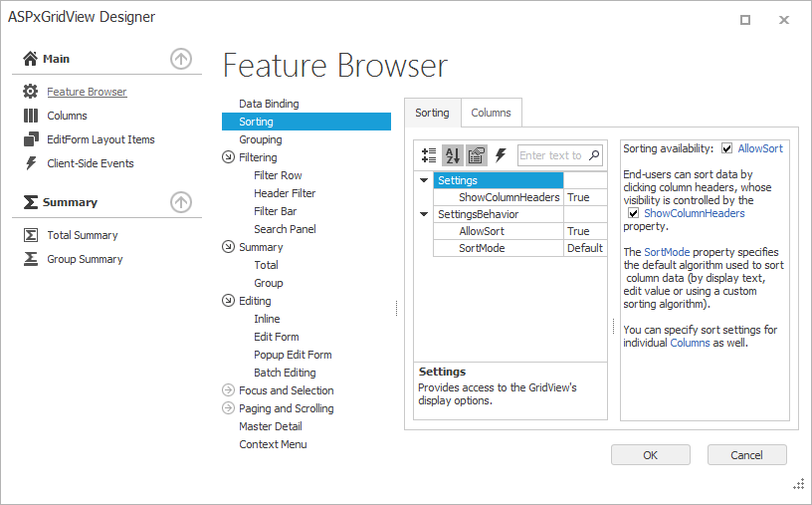Click the Client-Side Events lightning icon
This screenshot has height=505, width=812.
click(31, 163)
